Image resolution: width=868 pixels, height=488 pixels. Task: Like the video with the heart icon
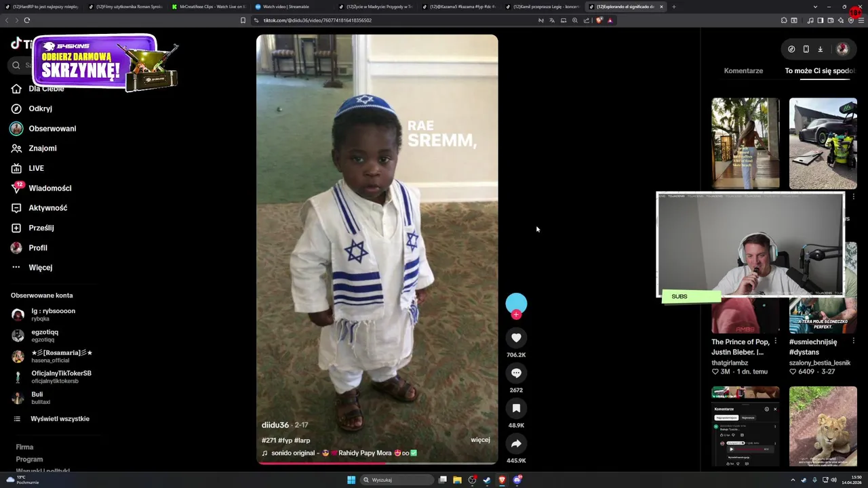(516, 338)
